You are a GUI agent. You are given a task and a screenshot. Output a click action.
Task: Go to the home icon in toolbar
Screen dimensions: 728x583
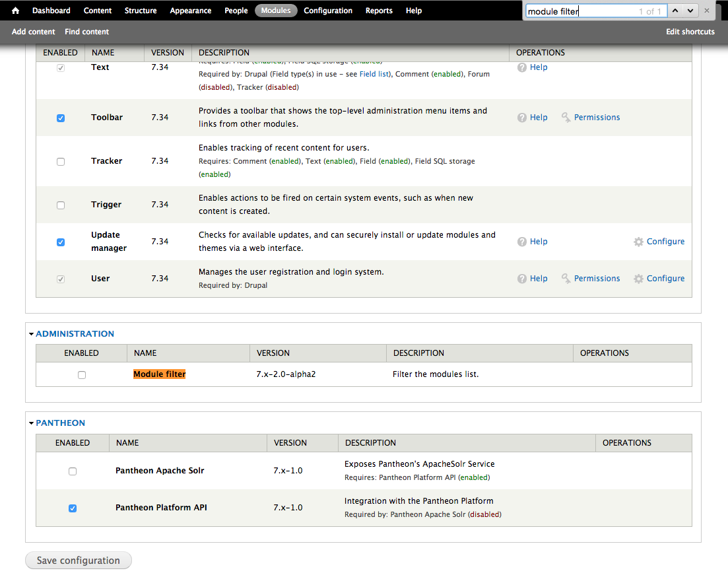[15, 11]
